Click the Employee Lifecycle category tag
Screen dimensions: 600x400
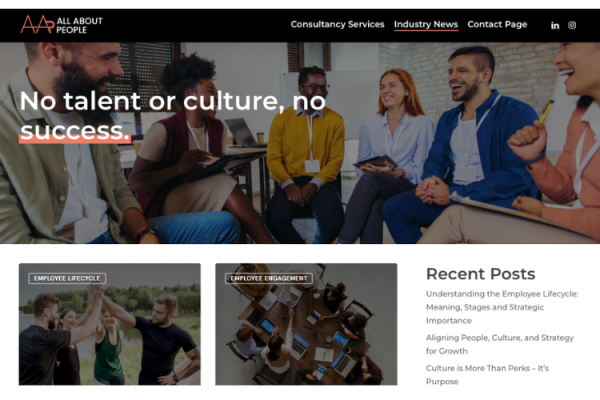pyautogui.click(x=67, y=278)
